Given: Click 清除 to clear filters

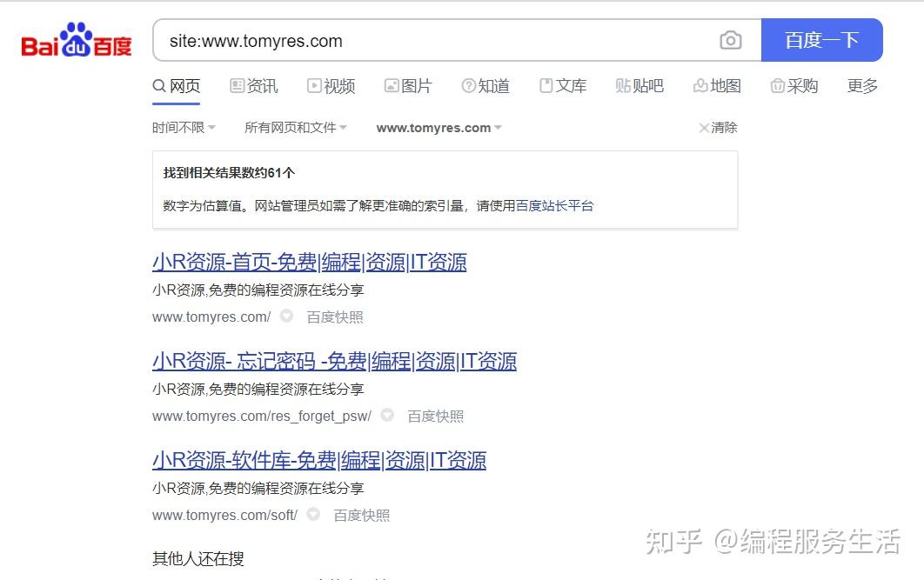Looking at the screenshot, I should pos(718,127).
